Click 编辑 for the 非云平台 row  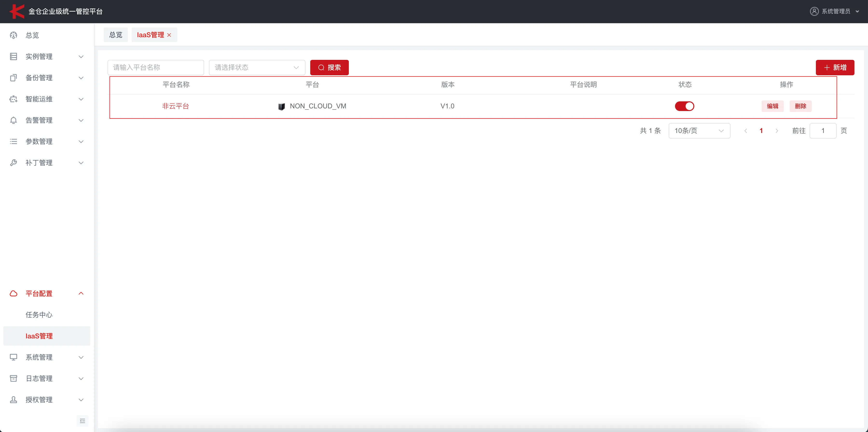tap(773, 106)
